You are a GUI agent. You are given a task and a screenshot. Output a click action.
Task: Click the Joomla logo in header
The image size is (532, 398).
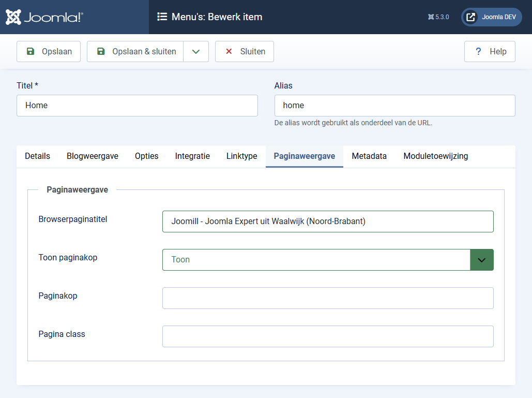click(44, 17)
